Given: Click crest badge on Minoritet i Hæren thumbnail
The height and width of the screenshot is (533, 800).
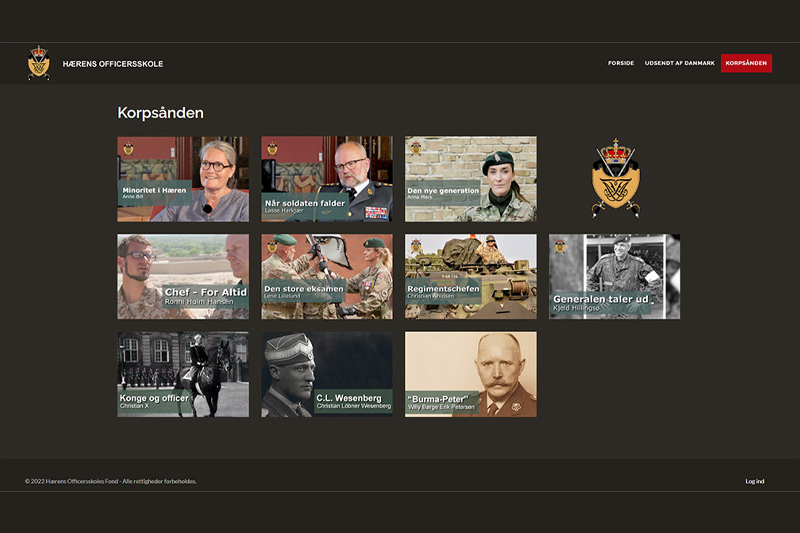Looking at the screenshot, I should (x=128, y=149).
